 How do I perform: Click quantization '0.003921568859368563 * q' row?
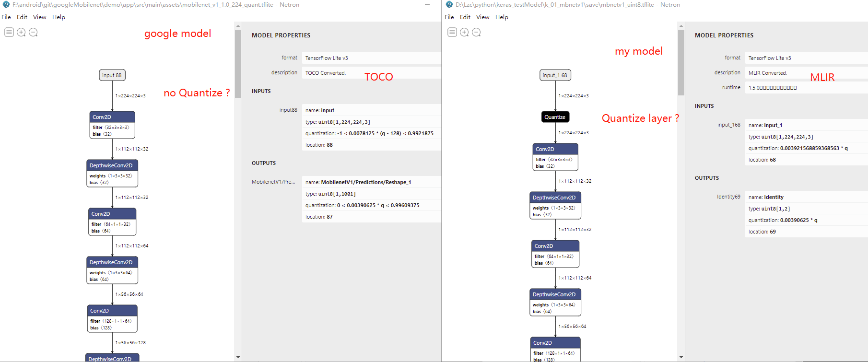click(807, 148)
